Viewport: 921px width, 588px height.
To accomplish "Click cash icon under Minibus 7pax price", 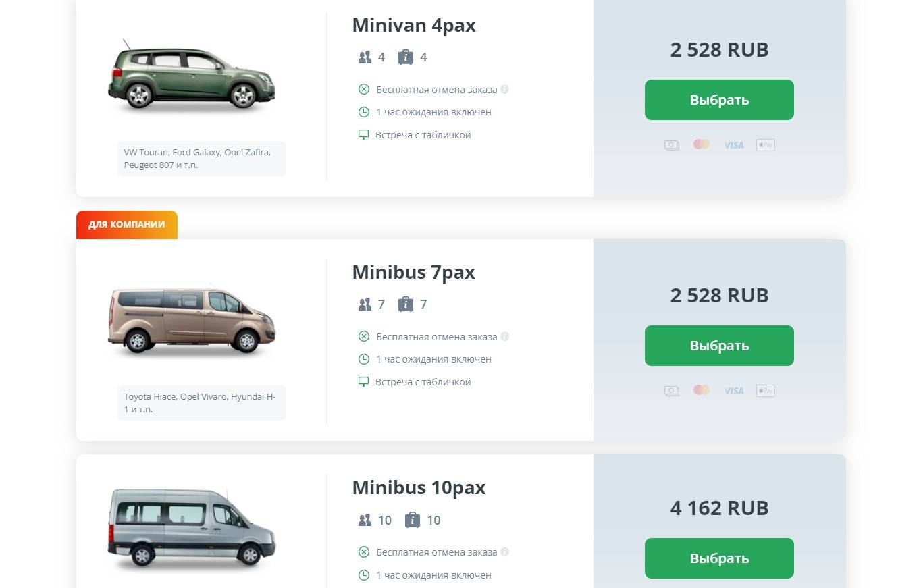I will coord(671,391).
